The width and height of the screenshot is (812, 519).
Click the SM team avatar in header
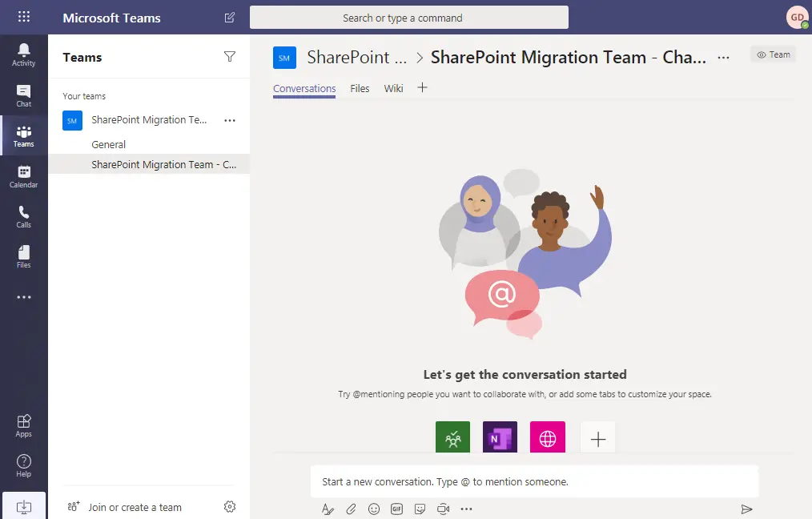pyautogui.click(x=284, y=58)
